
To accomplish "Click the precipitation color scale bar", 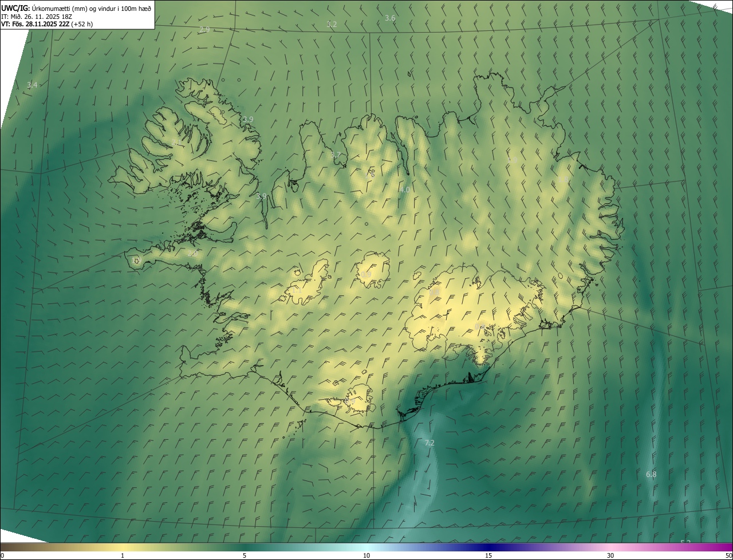I will coord(366,547).
